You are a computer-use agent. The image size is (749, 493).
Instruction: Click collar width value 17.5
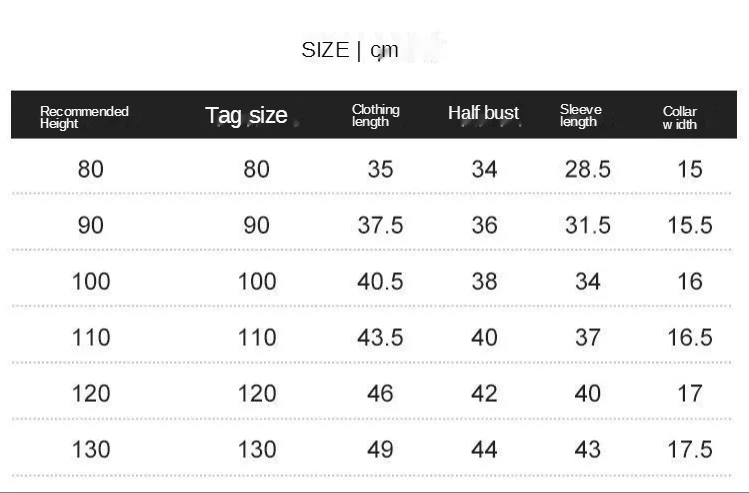[690, 449]
